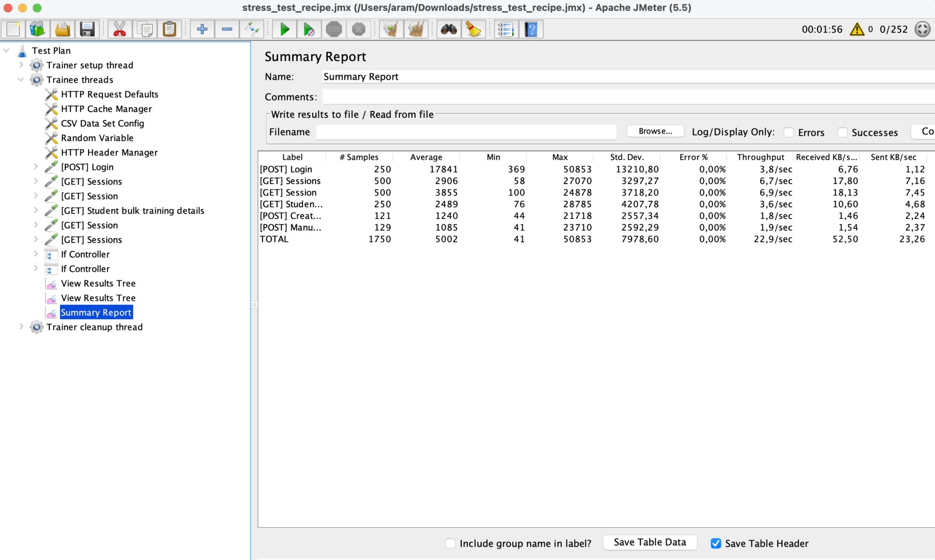Click the toolbar Help question mark icon
The width and height of the screenshot is (935, 560).
[x=531, y=29]
